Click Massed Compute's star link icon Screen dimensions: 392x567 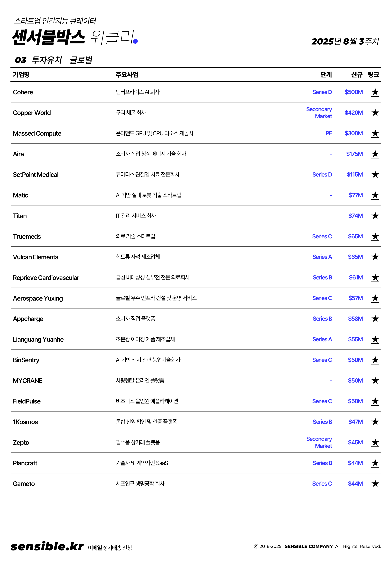click(x=375, y=134)
